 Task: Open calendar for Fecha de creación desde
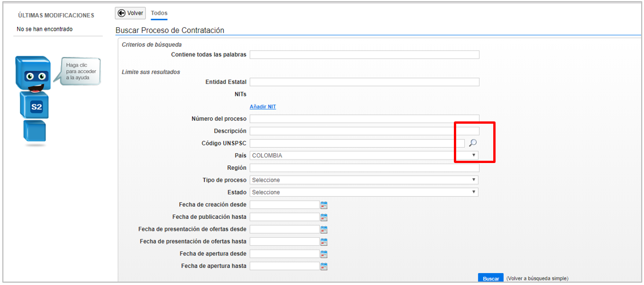[x=324, y=205]
